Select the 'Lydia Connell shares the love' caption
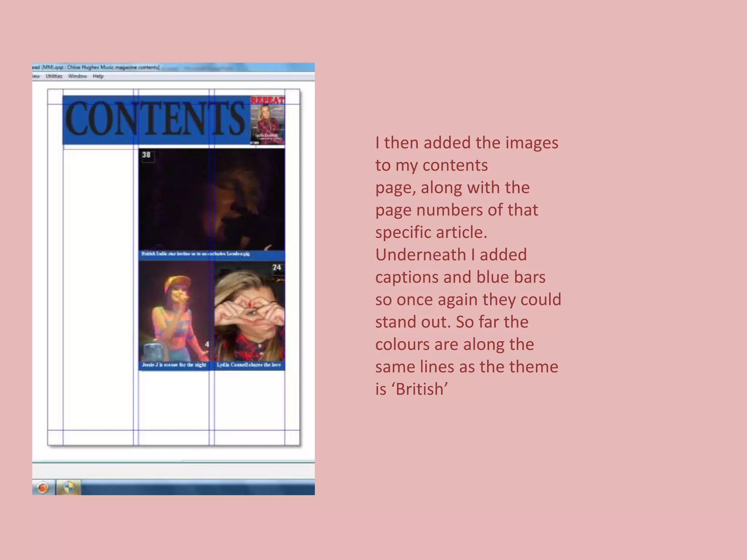 [249, 365]
